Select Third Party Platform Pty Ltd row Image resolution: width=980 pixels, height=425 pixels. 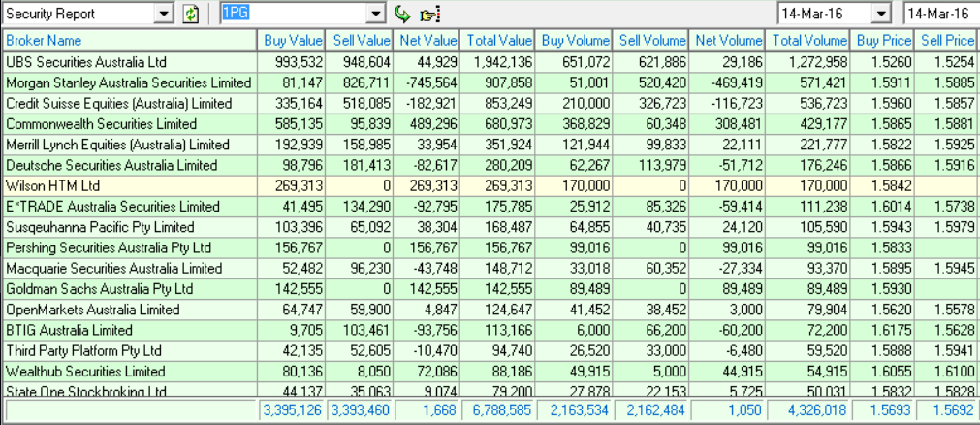point(490,351)
